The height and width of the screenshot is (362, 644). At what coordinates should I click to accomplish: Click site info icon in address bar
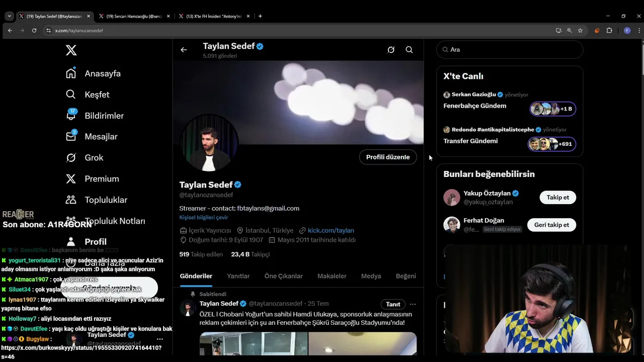(48, 31)
